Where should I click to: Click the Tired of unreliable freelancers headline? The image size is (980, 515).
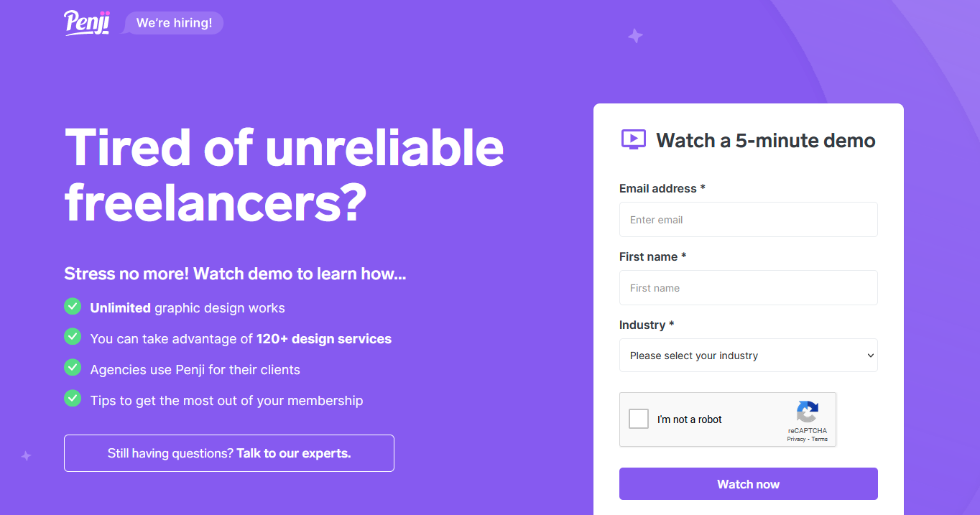[x=284, y=175]
